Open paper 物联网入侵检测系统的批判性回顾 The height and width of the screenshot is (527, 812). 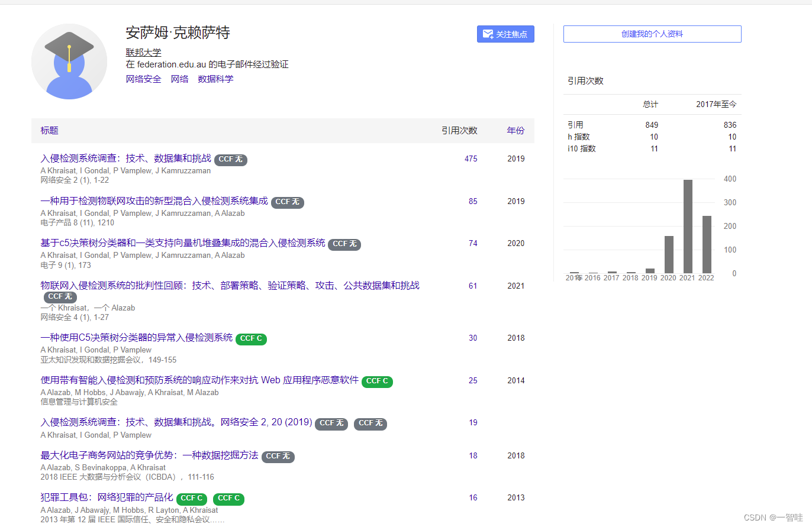230,286
